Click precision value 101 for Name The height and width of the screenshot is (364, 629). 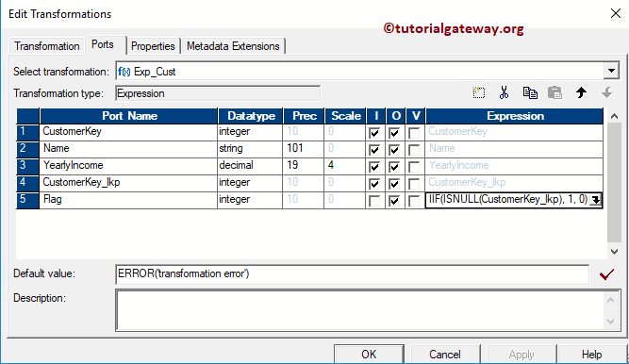tap(295, 148)
